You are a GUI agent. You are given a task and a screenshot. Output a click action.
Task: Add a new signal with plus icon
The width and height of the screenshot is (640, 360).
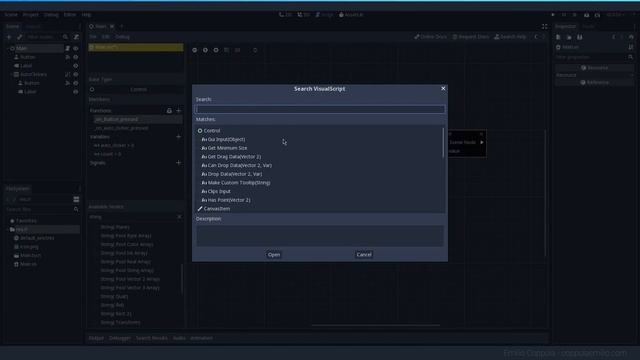178,162
